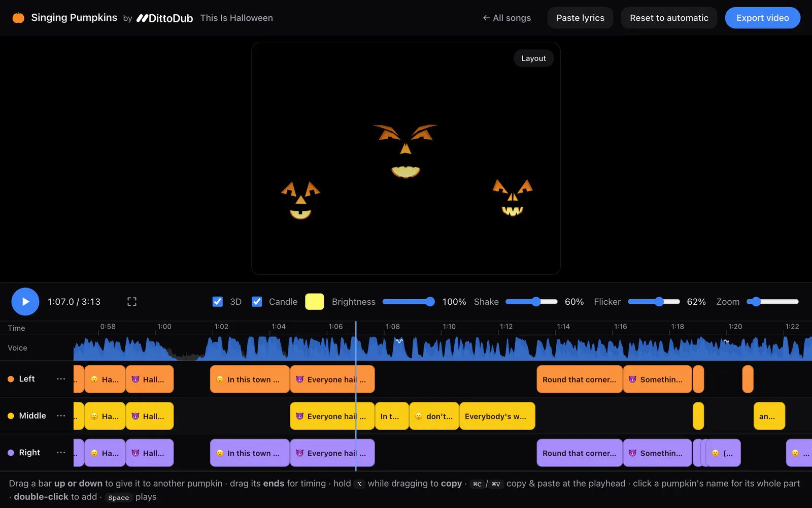Select Middle track 'Ha...' bar
This screenshot has height=508, width=812.
(105, 416)
